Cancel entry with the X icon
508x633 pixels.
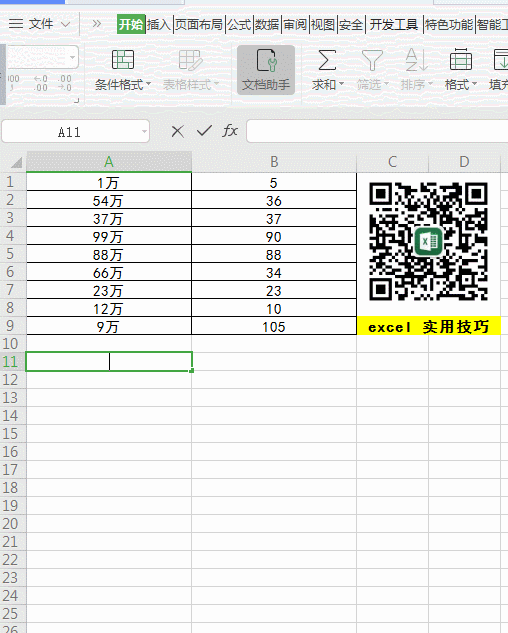(x=177, y=131)
